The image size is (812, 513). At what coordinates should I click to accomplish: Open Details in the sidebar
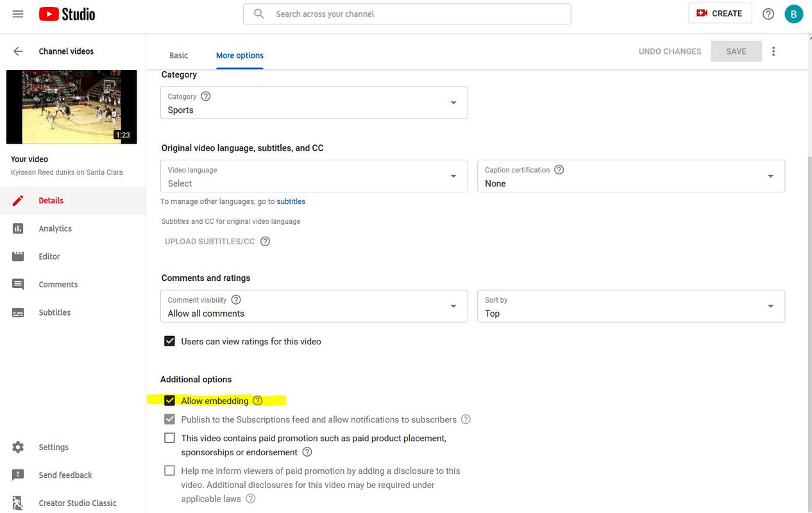tap(72, 201)
